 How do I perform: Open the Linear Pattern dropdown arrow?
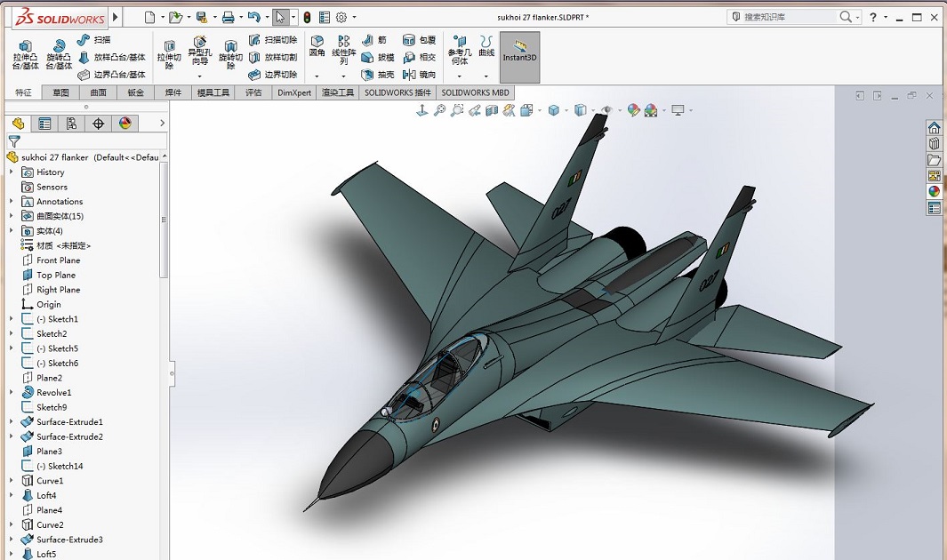343,76
